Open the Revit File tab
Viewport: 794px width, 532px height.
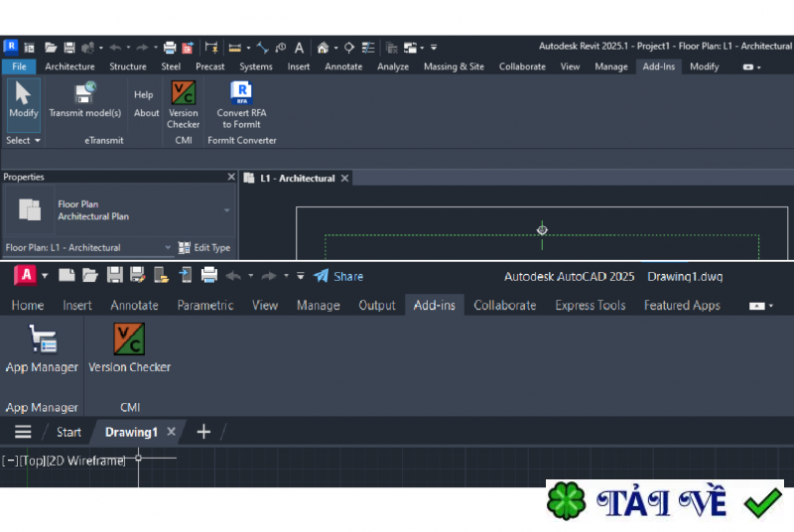pos(19,66)
